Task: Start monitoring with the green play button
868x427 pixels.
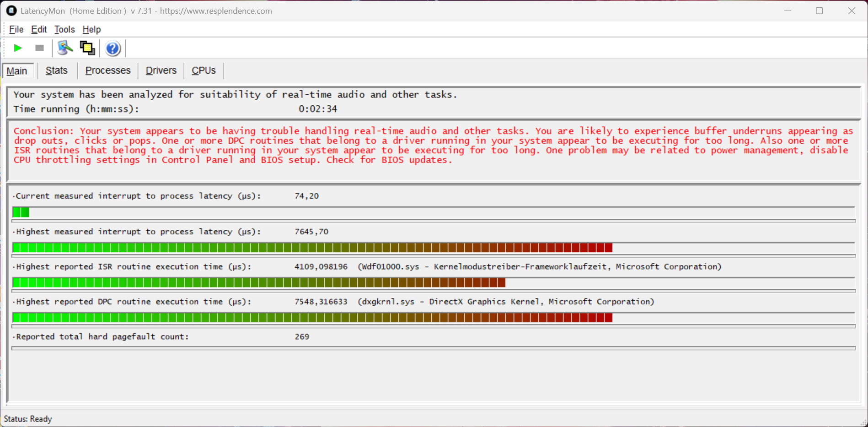Action: click(x=18, y=48)
